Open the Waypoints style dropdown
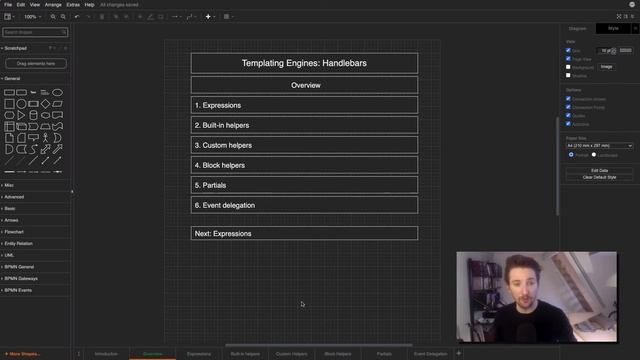This screenshot has height=360, width=640. click(x=191, y=17)
